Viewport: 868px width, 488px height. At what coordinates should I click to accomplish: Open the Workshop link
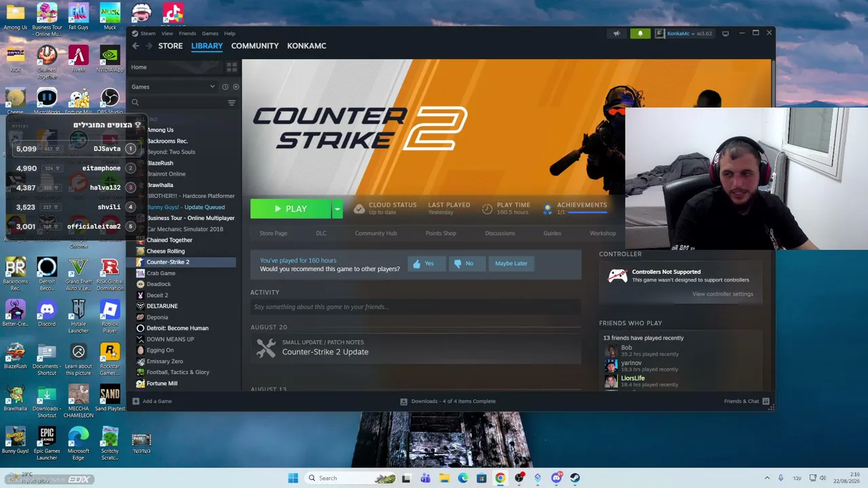603,233
